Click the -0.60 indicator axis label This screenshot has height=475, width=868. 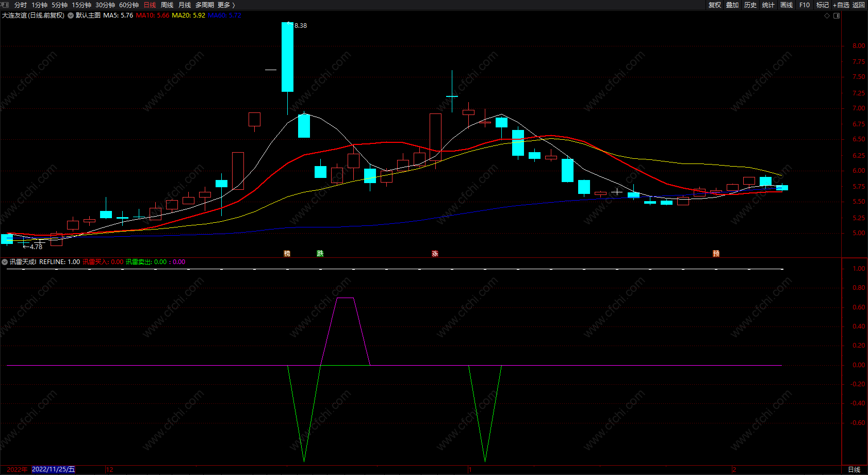click(858, 423)
